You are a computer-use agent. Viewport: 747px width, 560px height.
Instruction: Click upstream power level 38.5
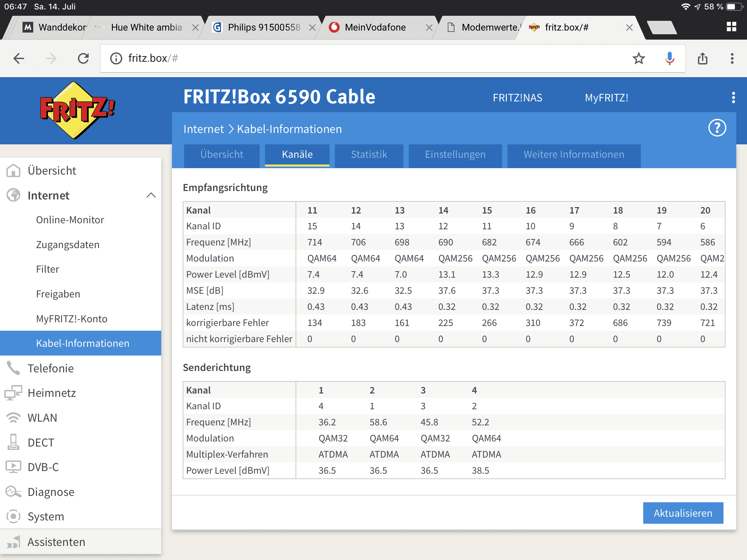click(x=481, y=470)
